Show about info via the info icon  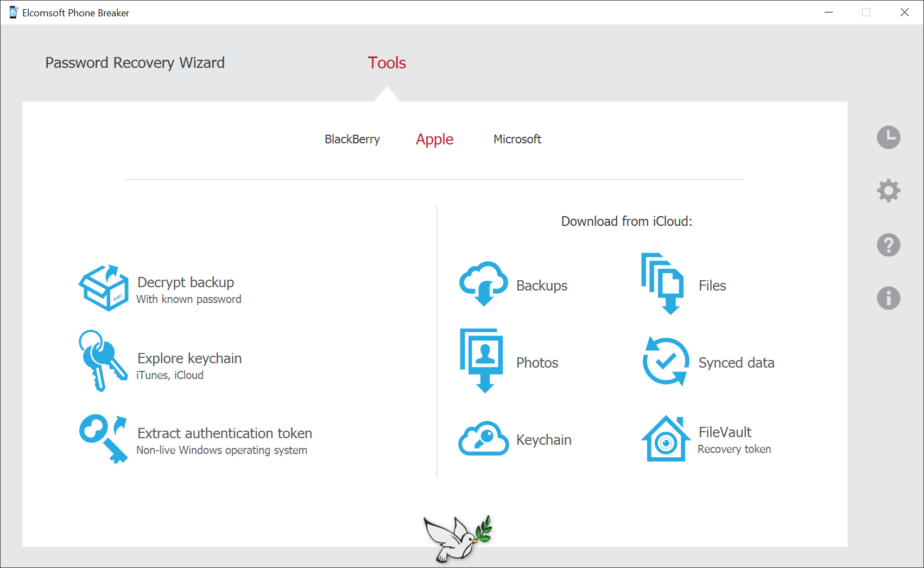coord(889,298)
